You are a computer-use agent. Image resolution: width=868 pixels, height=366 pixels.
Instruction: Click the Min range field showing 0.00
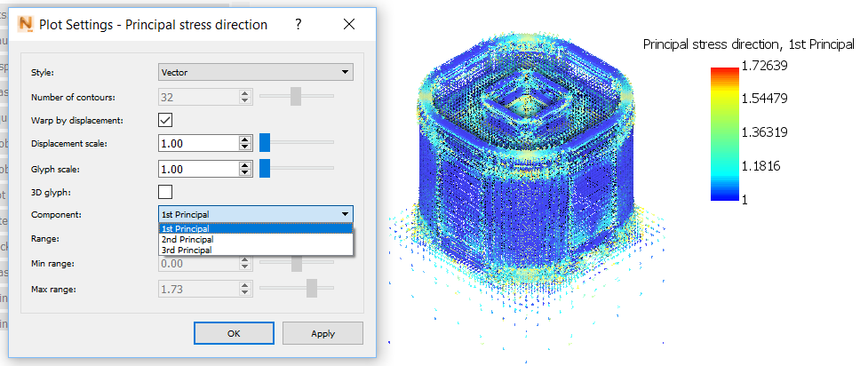click(198, 264)
